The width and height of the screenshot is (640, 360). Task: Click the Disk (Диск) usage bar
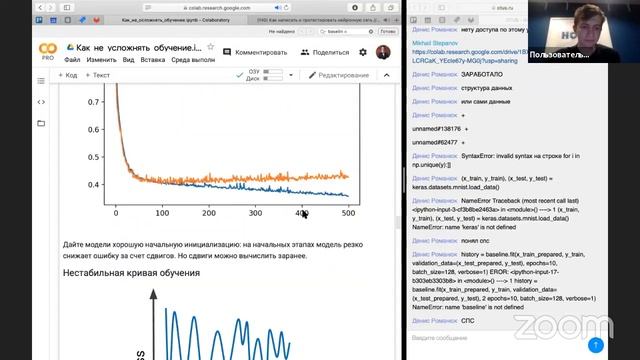[x=273, y=78]
